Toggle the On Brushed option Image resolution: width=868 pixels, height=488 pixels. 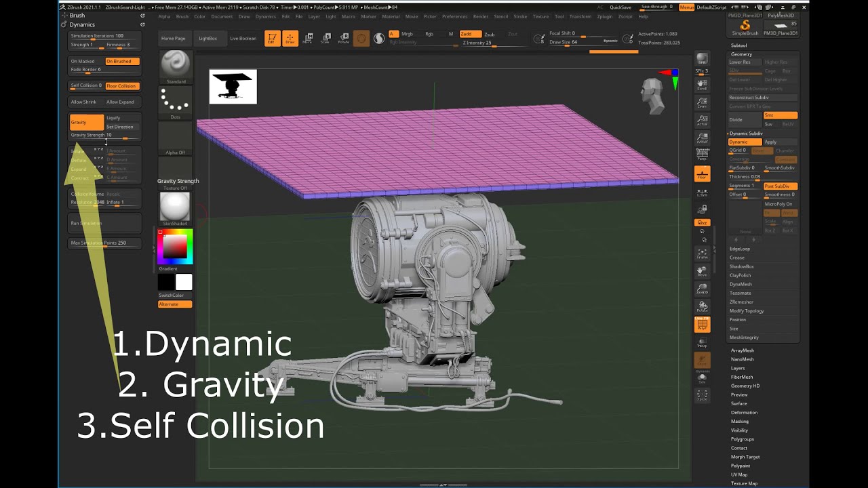coord(122,62)
